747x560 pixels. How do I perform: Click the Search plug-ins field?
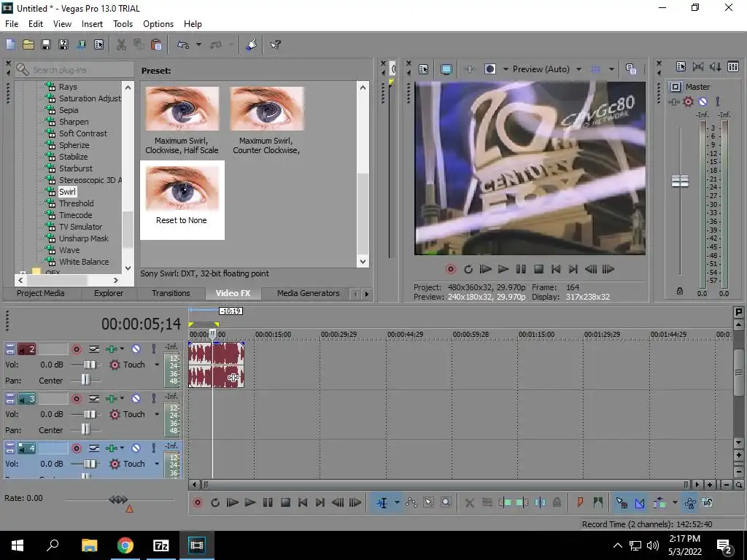[x=75, y=70]
